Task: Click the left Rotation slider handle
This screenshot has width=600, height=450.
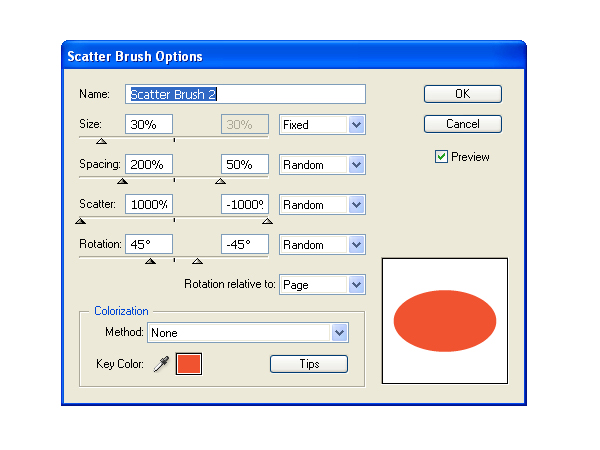Action: pos(151,261)
